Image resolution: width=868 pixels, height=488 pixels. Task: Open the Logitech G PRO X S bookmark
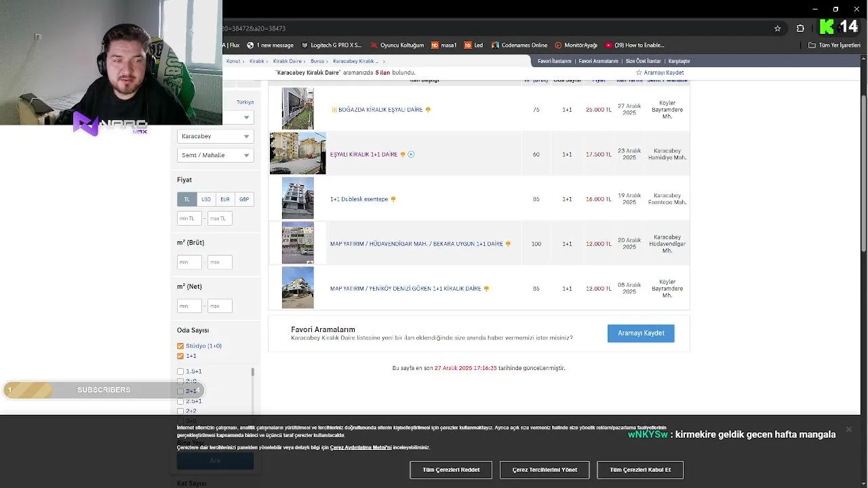pos(331,45)
